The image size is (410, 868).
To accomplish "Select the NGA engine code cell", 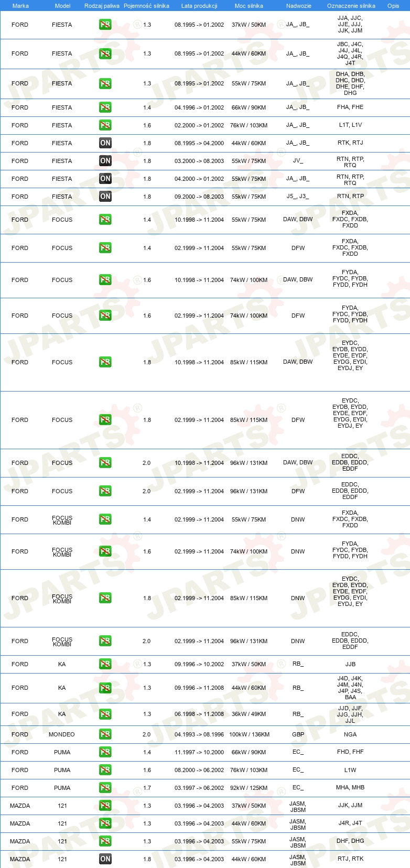I will pos(350,734).
